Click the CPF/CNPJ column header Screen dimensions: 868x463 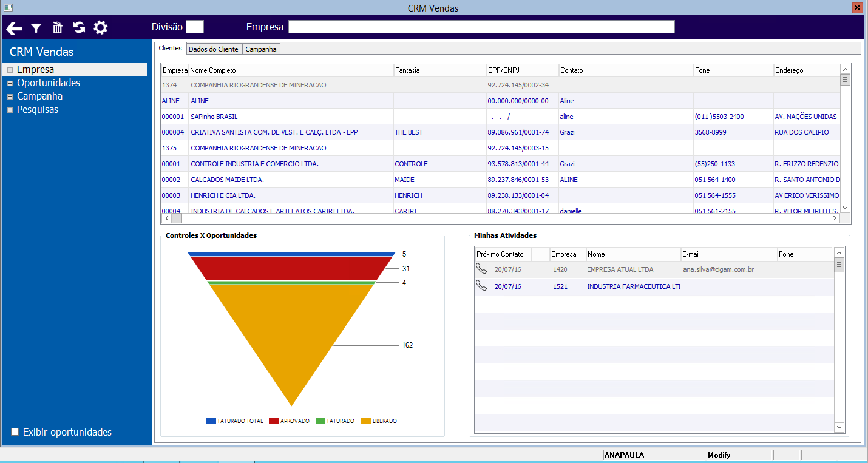(x=522, y=70)
